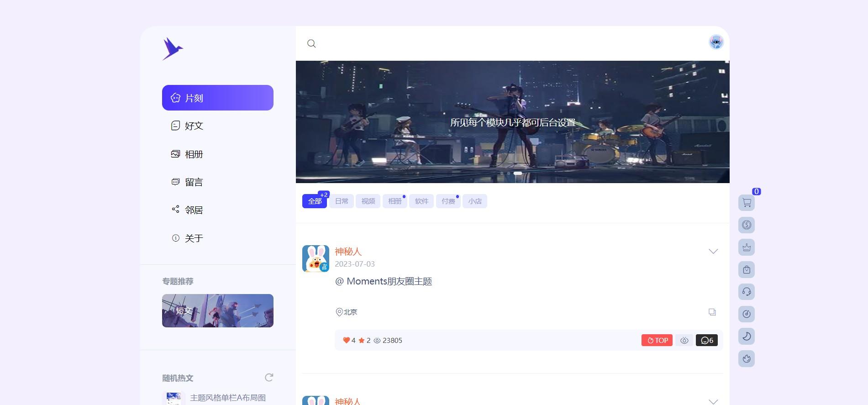Click the purple bird site logo

pyautogui.click(x=173, y=49)
